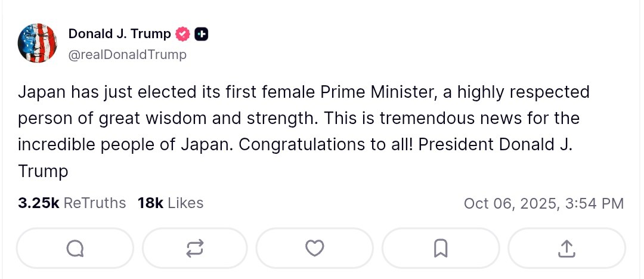Open the reply speech bubble button
The height and width of the screenshot is (279, 644).
(75, 248)
